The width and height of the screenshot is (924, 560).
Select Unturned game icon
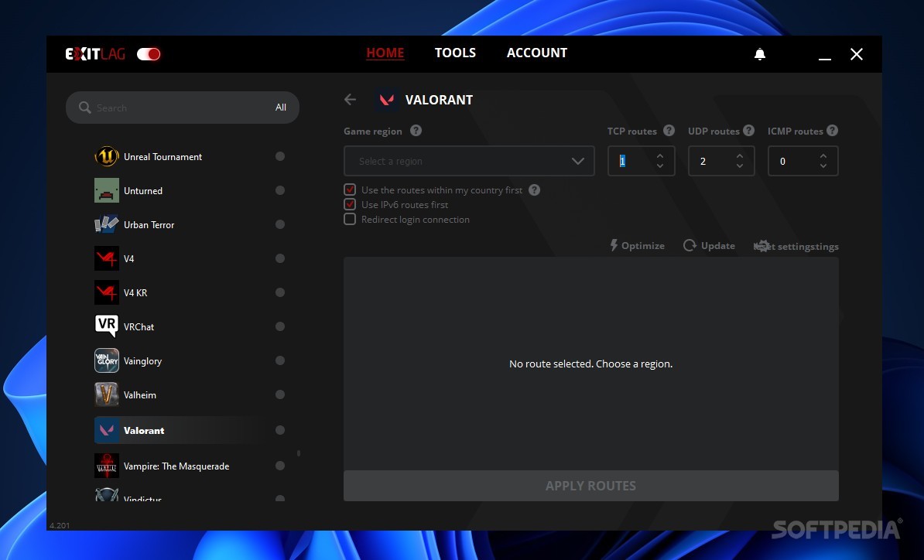(107, 191)
